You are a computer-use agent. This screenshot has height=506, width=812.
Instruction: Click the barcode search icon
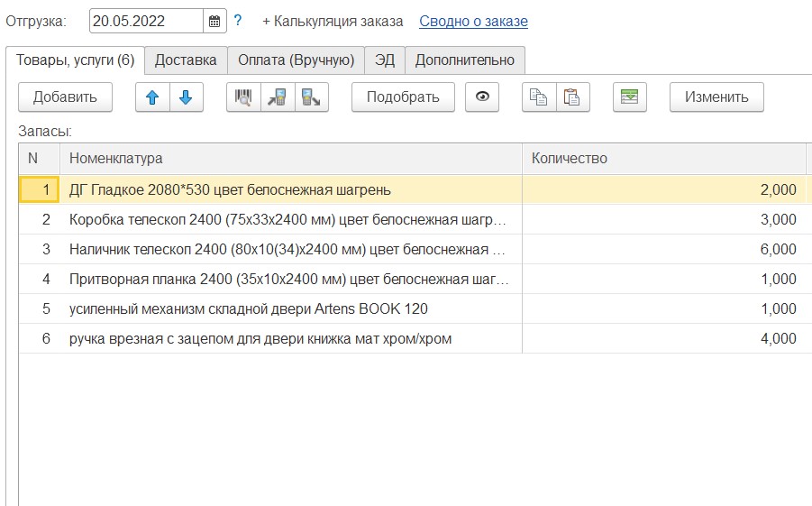pos(243,97)
